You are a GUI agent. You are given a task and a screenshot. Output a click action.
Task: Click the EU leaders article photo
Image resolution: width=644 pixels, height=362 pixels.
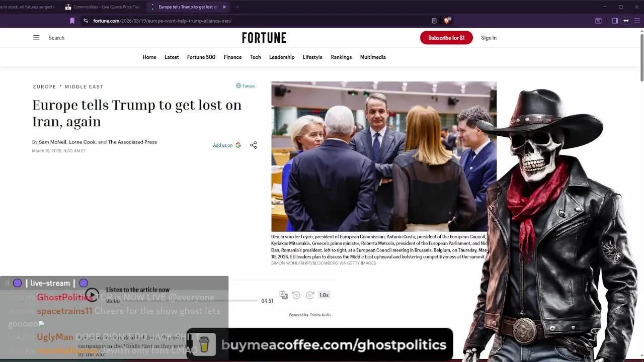(x=384, y=156)
